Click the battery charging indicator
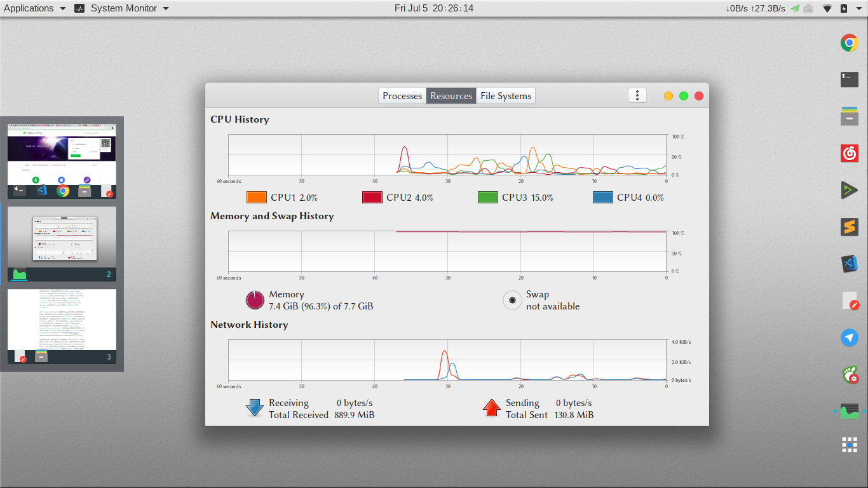The height and width of the screenshot is (488, 868). (844, 8)
